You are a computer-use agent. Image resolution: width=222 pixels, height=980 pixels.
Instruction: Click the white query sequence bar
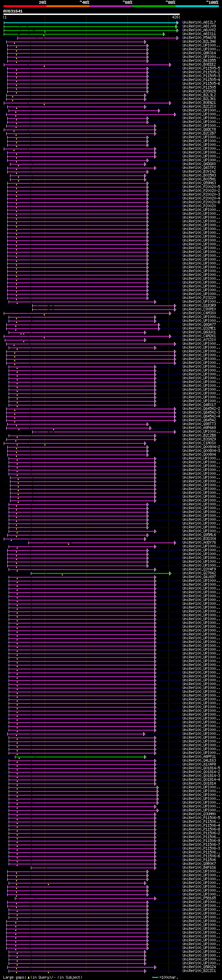(x=92, y=15)
